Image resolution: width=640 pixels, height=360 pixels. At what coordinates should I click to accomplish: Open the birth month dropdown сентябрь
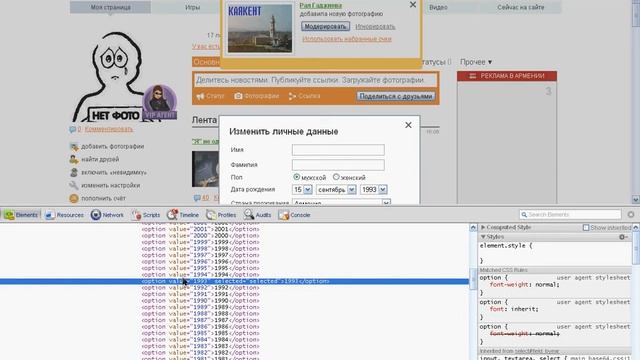(336, 190)
